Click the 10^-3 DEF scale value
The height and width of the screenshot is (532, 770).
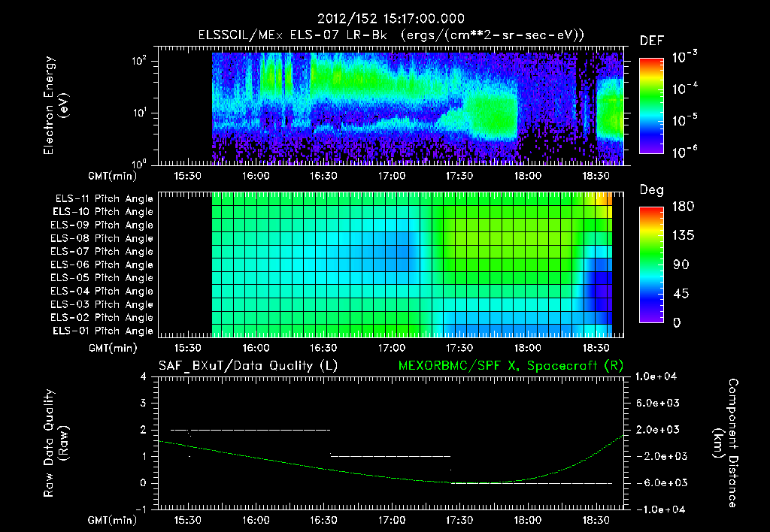pyautogui.click(x=684, y=57)
